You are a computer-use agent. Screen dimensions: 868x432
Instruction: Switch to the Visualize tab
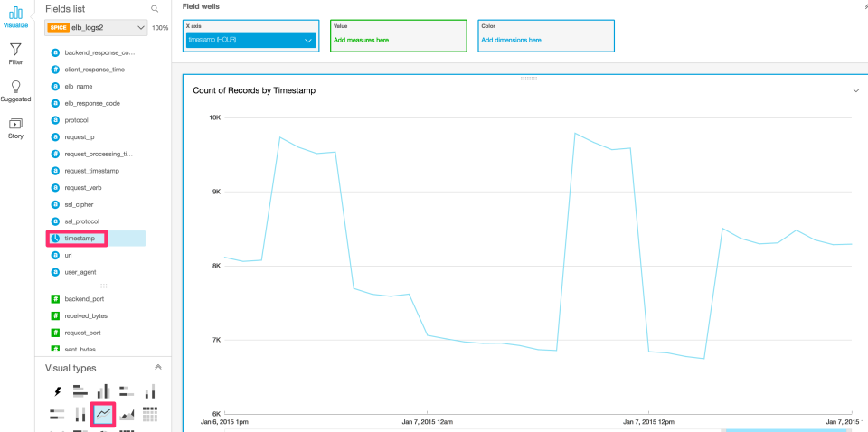(15, 18)
